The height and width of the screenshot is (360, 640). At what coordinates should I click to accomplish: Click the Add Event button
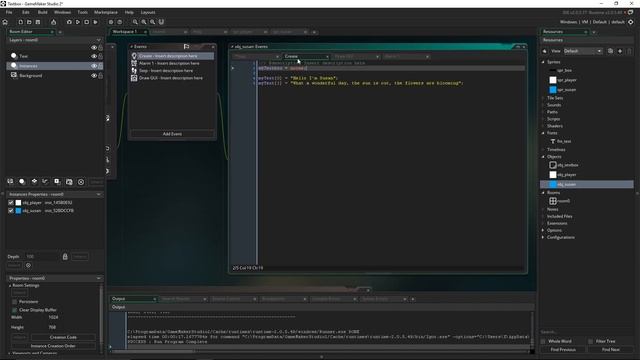tap(172, 134)
